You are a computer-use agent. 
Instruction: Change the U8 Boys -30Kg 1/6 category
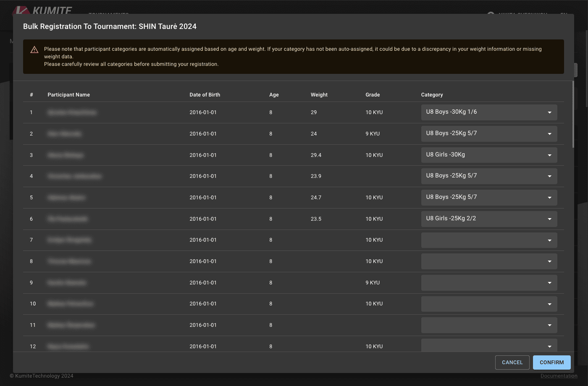[x=489, y=112]
